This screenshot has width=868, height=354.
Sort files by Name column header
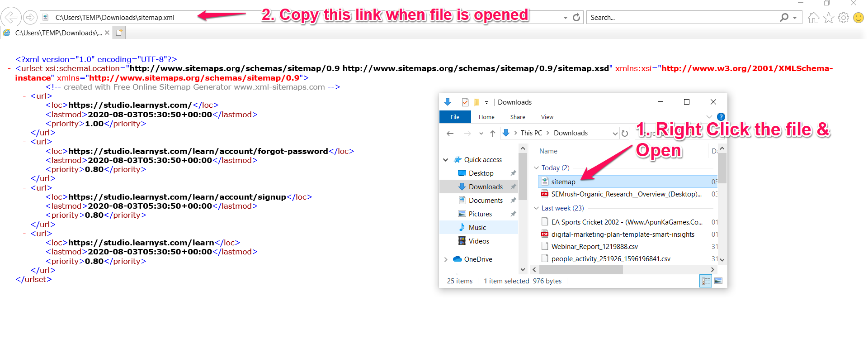click(x=548, y=151)
